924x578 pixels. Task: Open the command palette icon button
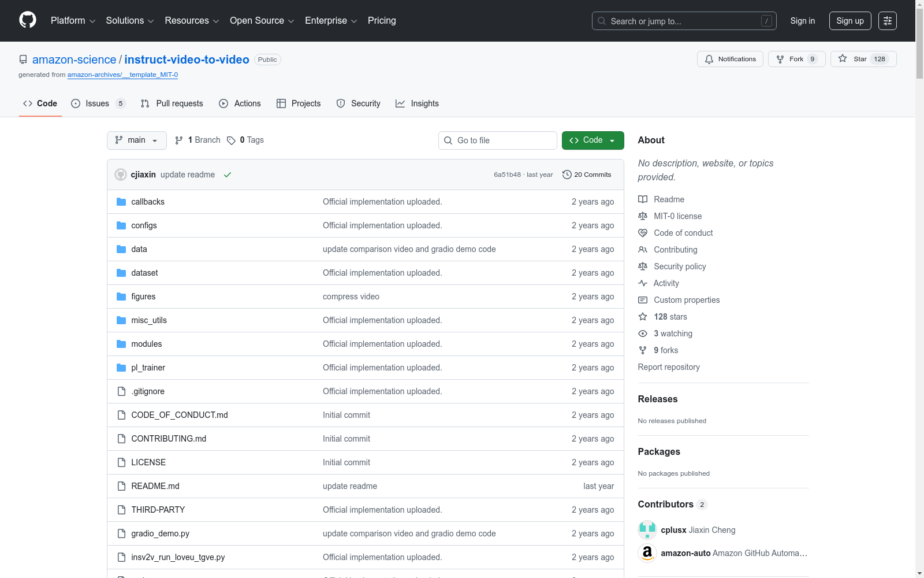point(888,21)
